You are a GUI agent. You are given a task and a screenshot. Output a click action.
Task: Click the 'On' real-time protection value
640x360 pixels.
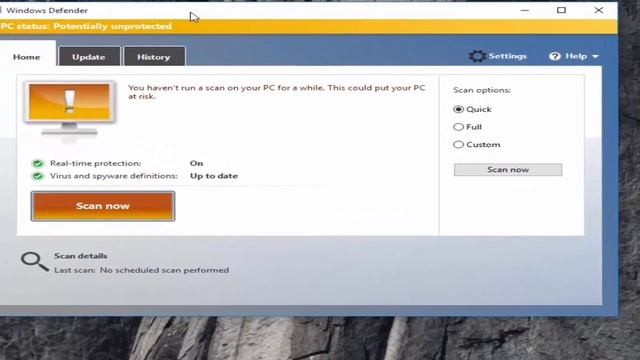[196, 163]
